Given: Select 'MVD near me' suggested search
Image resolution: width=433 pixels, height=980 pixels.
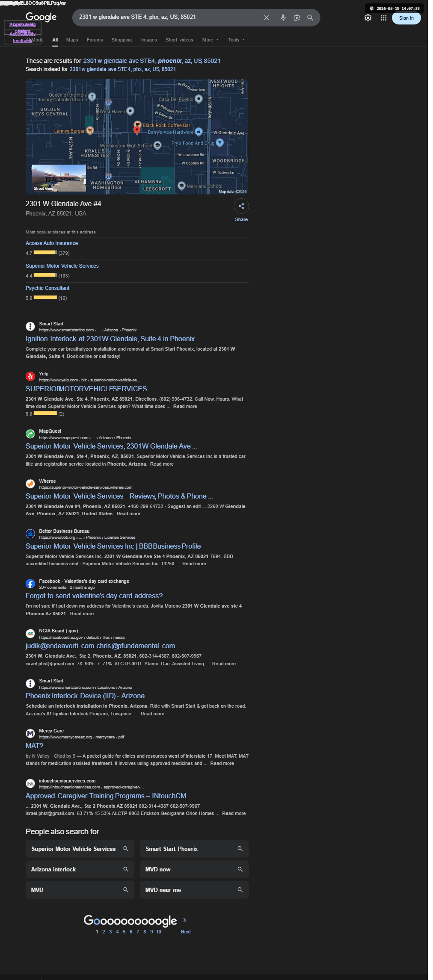Looking at the screenshot, I should coord(194,890).
